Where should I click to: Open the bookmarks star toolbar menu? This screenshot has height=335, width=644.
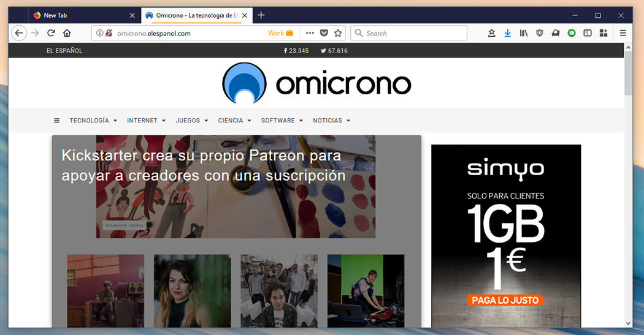click(x=492, y=33)
